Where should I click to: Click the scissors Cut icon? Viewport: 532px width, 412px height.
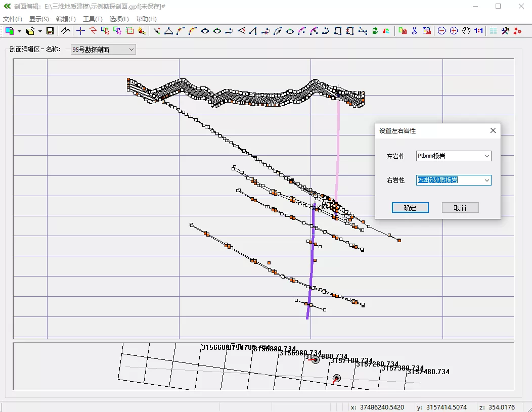414,31
